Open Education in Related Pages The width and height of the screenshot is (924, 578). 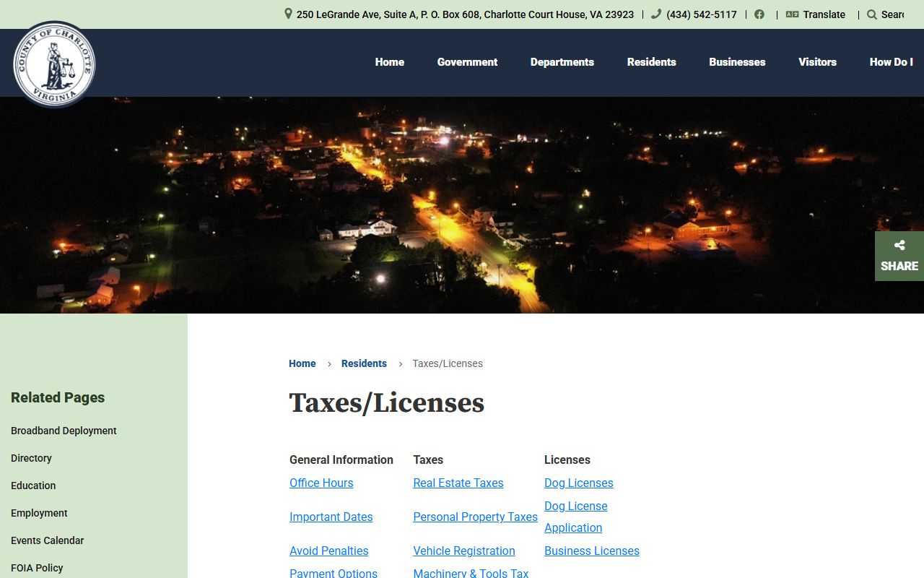(33, 486)
